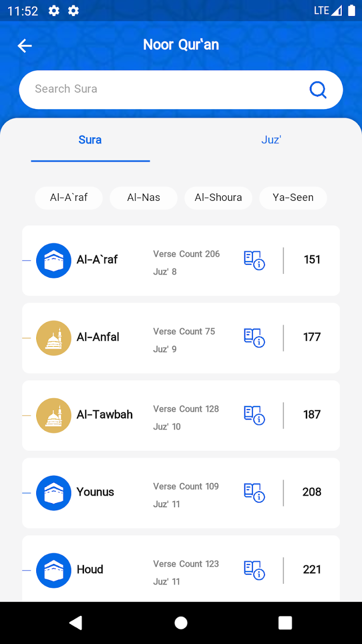Show sura info for Al-Tawbah

254,415
